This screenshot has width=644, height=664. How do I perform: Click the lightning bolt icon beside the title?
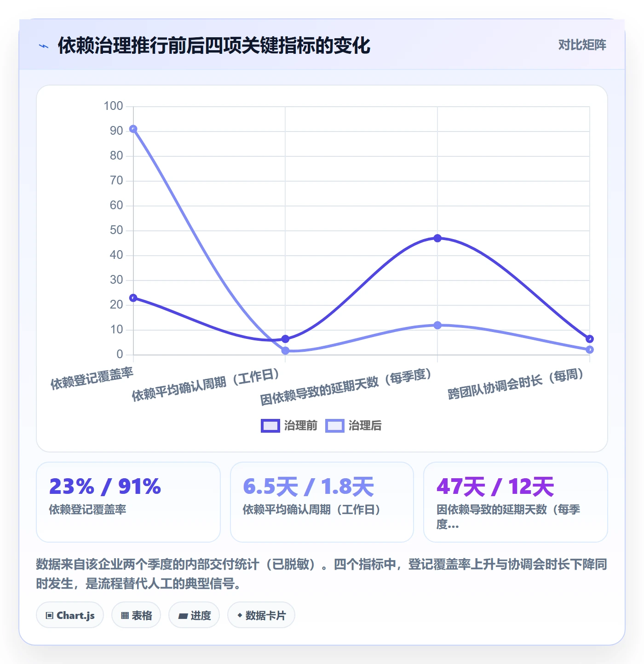point(44,46)
